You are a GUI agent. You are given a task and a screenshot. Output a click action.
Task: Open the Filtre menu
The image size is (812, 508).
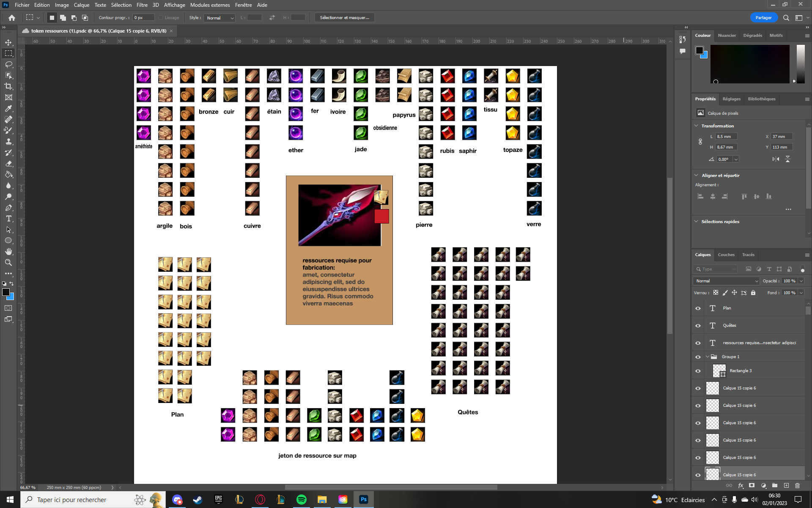pos(142,5)
